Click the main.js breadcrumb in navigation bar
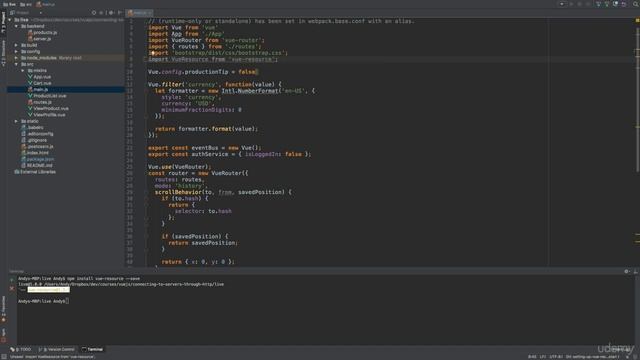The image size is (640, 360). (45, 4)
